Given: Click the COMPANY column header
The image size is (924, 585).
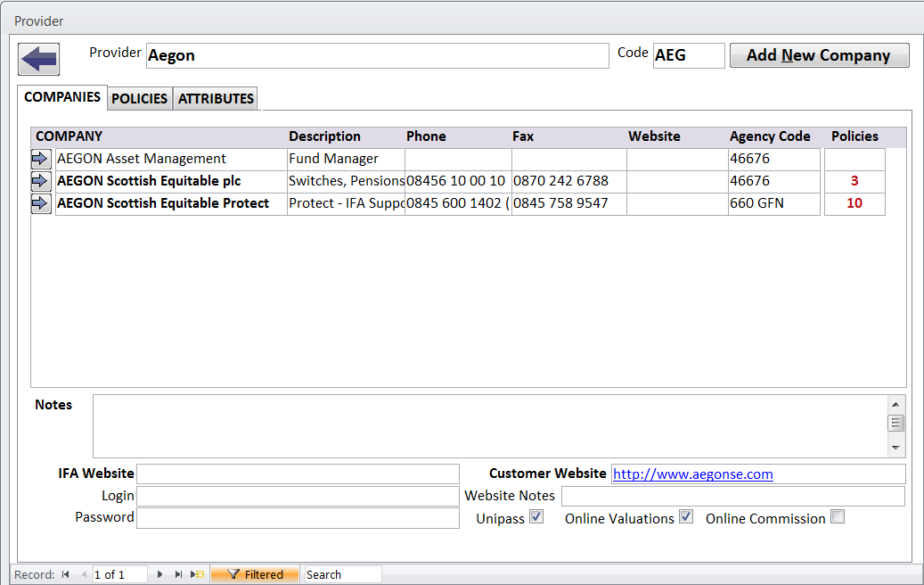Looking at the screenshot, I should tap(69, 136).
